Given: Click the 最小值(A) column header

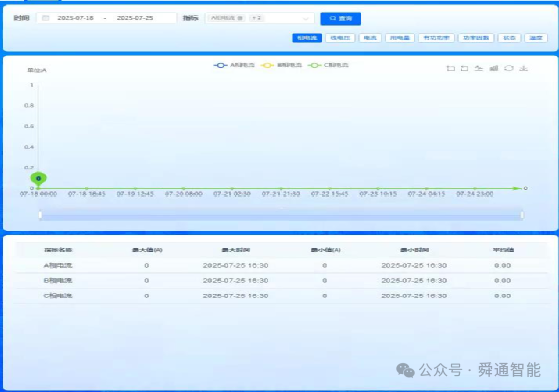Looking at the screenshot, I should click(325, 250).
